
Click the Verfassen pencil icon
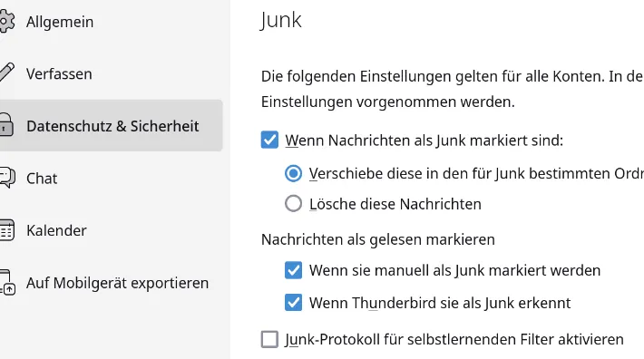[6, 73]
